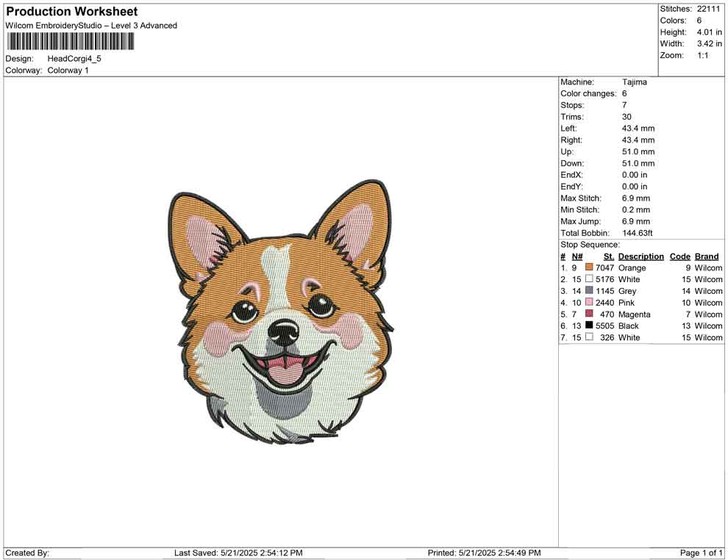Viewport: 728px width, 560px height.
Task: Click the Code column header
Action: click(679, 256)
